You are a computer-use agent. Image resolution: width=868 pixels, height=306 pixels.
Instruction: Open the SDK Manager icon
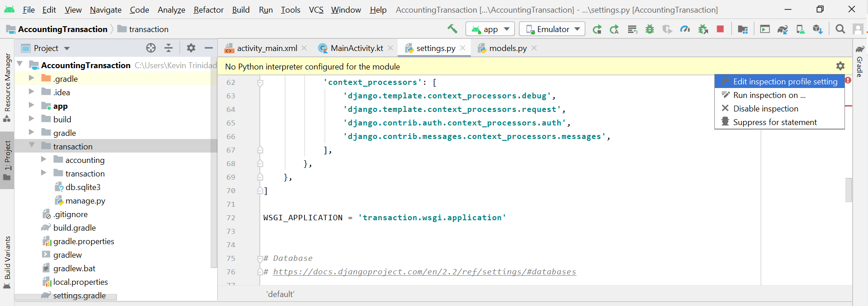point(817,29)
